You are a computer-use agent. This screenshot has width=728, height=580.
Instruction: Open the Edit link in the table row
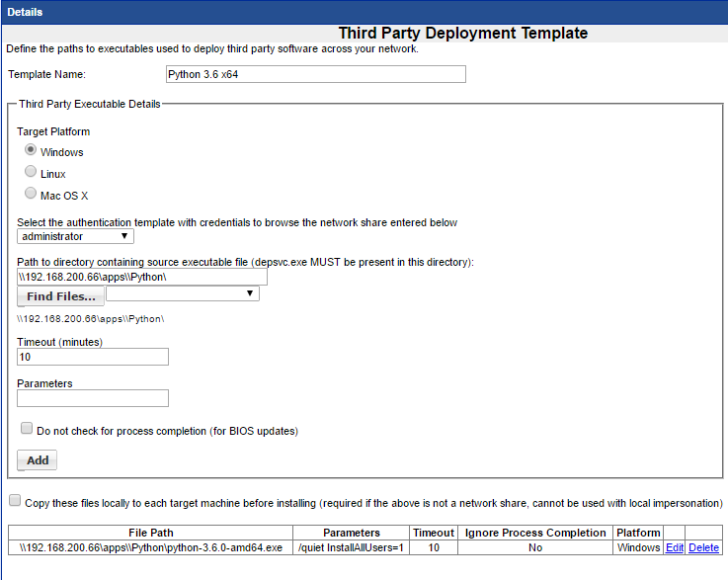pos(674,547)
